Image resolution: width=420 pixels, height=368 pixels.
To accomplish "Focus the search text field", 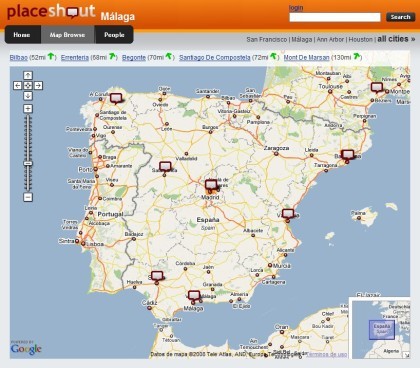I will [335, 17].
